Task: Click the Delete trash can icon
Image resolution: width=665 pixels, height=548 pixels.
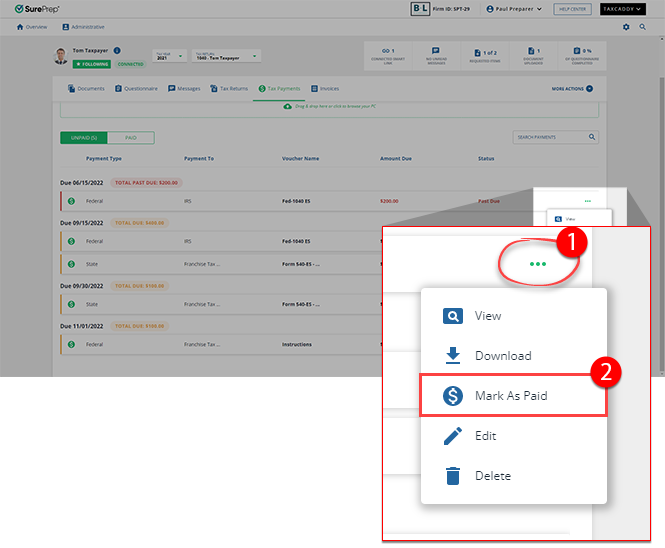Action: pyautogui.click(x=453, y=476)
